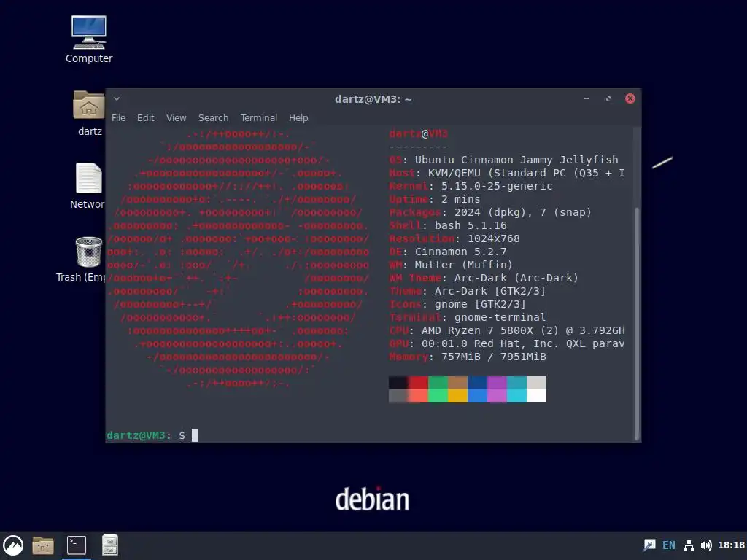Open the file cabinet panel icon
Viewport: 747px width, 560px height.
coord(110,545)
